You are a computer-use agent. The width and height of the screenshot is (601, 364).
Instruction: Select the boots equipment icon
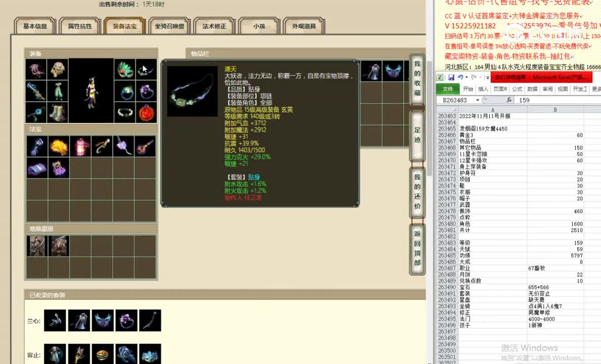click(x=58, y=112)
